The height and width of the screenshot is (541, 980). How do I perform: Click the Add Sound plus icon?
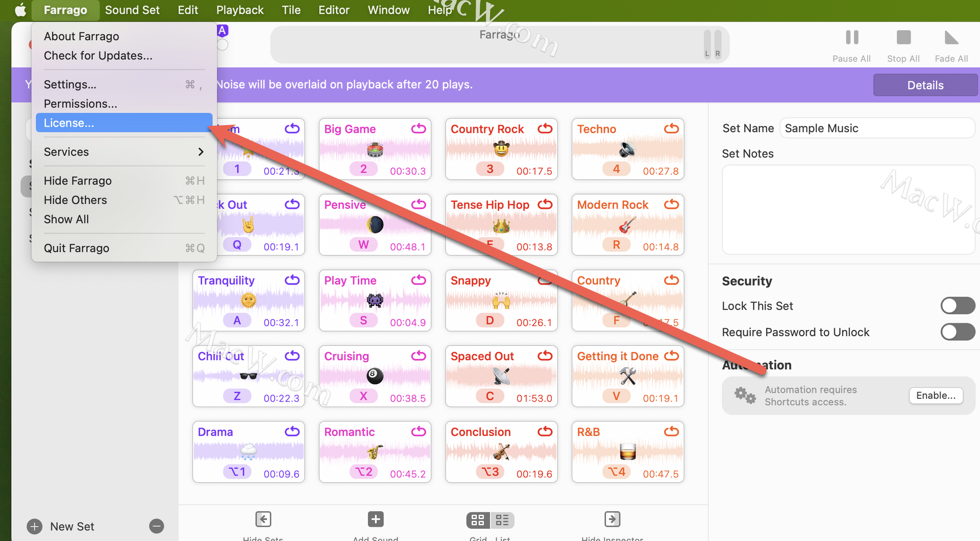(375, 520)
